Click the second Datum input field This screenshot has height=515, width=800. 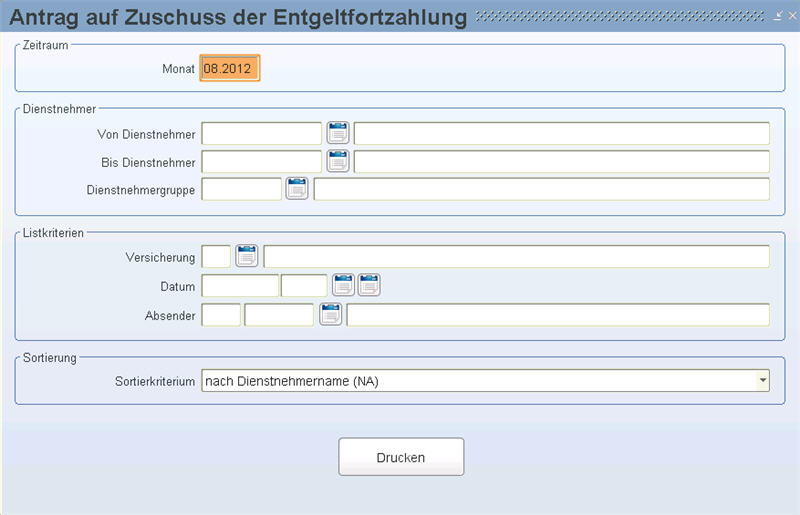click(x=304, y=286)
